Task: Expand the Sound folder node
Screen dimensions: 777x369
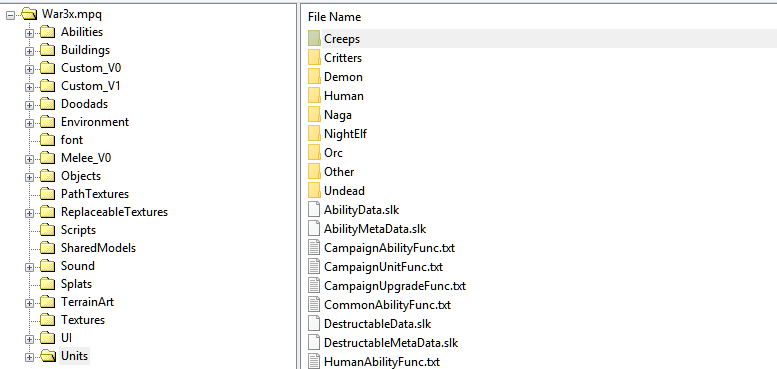Action: [x=29, y=267]
